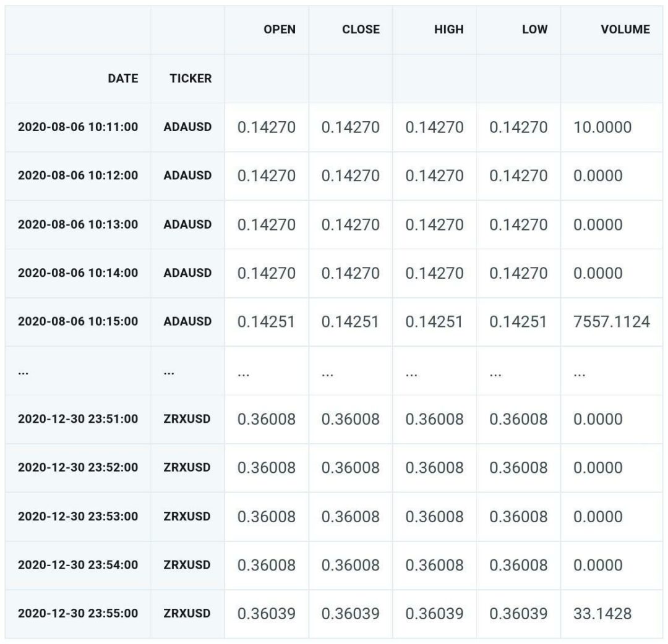Select the OPEN value 0.14251
The width and height of the screenshot is (668, 644).
[x=266, y=322]
